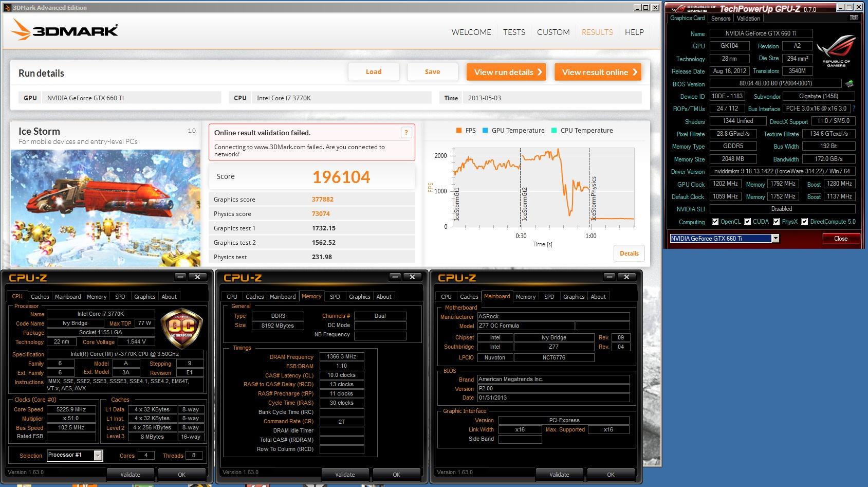Click the GPU-Z camera screenshot icon
Image resolution: width=868 pixels, height=487 pixels.
tap(854, 17)
